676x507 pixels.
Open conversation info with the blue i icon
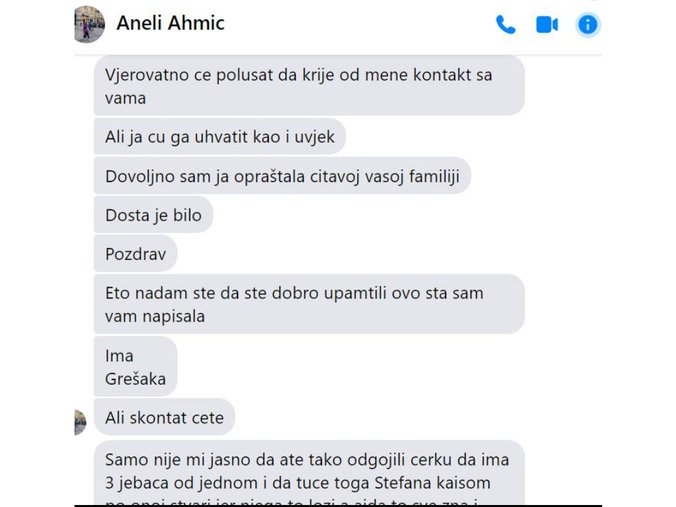coord(588,25)
